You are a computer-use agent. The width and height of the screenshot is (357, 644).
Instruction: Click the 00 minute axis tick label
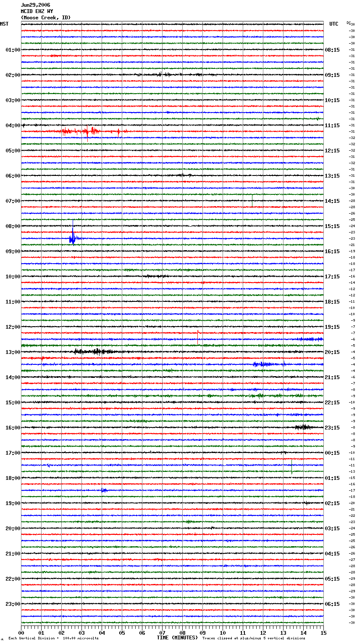21,633
